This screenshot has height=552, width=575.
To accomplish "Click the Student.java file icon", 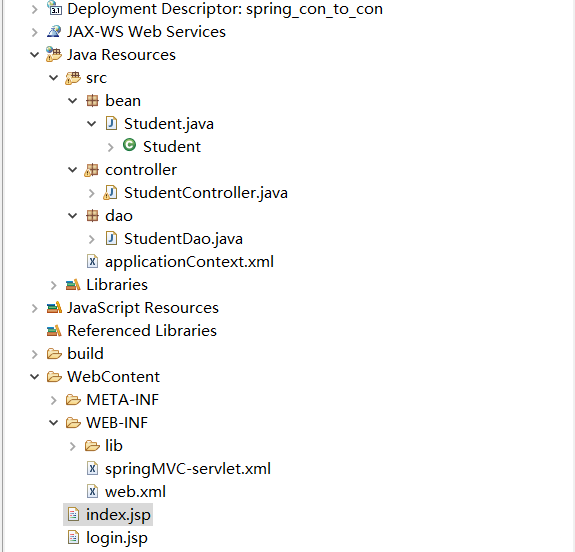I will pyautogui.click(x=111, y=123).
